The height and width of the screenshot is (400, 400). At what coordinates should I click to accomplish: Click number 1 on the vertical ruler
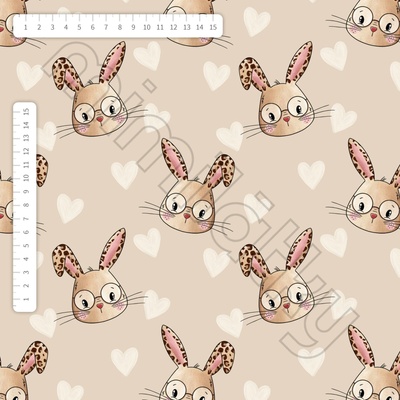click(x=26, y=299)
